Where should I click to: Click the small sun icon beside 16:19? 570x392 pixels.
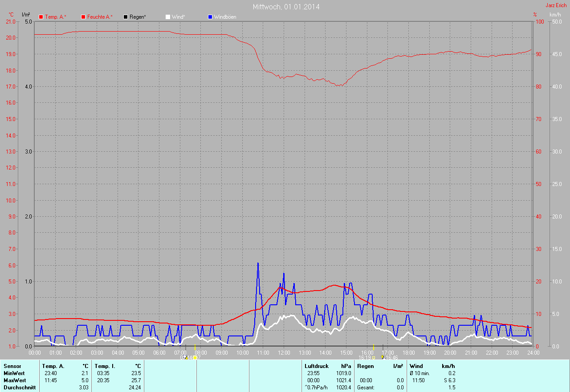point(374,357)
